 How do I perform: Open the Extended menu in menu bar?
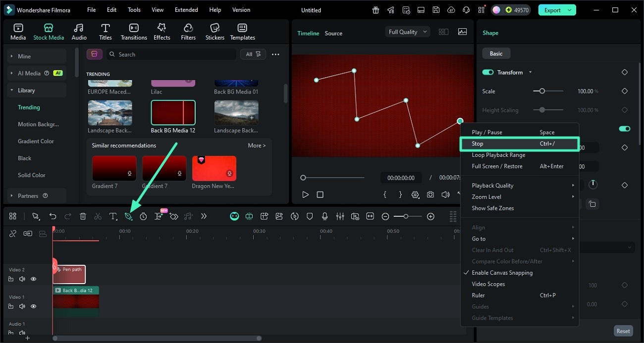(x=186, y=10)
